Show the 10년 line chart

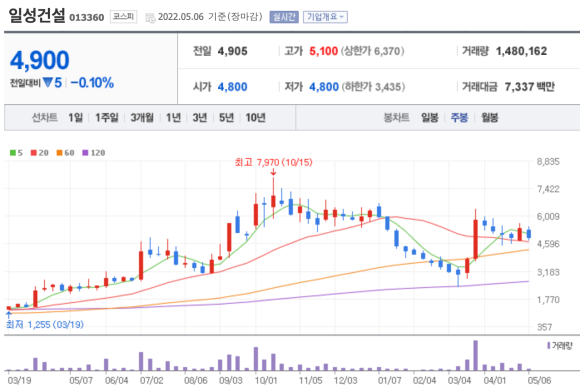pyautogui.click(x=256, y=118)
